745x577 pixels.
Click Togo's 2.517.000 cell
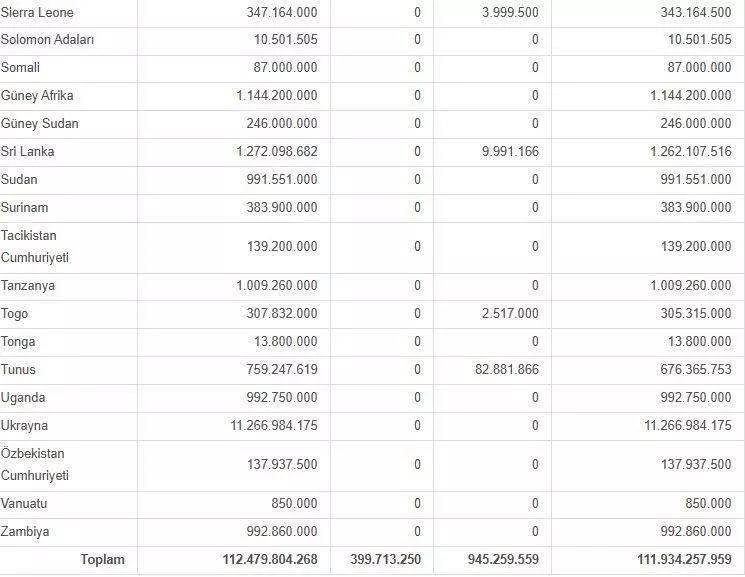509,314
